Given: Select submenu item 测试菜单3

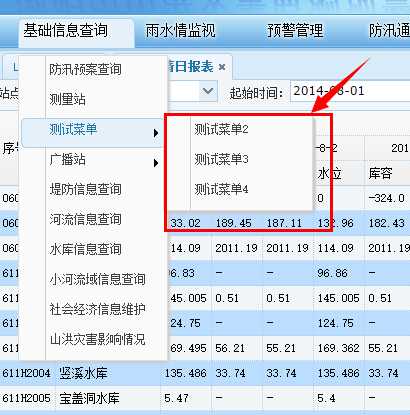Looking at the screenshot, I should pos(221,159).
